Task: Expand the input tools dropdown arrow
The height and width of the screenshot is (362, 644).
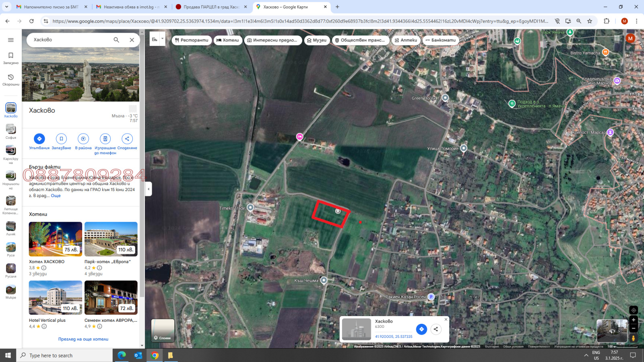Action: coord(162,39)
